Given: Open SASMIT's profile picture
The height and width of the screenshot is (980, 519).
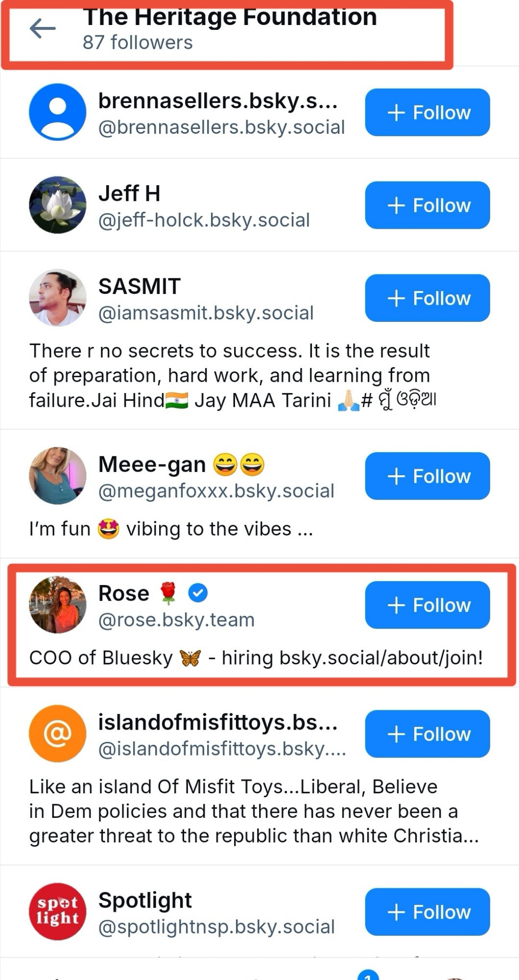Looking at the screenshot, I should pos(58,297).
